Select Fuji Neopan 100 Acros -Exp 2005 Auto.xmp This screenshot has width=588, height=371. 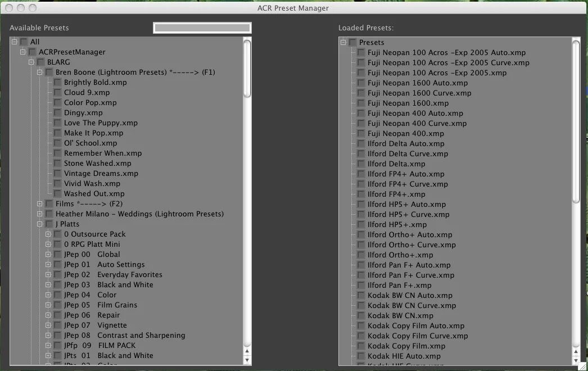coord(447,52)
